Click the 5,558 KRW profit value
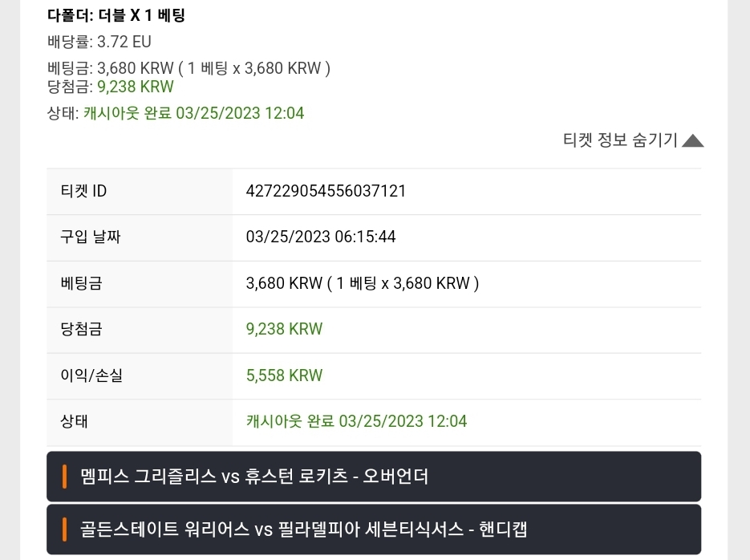Image resolution: width=750 pixels, height=560 pixels. 284,375
